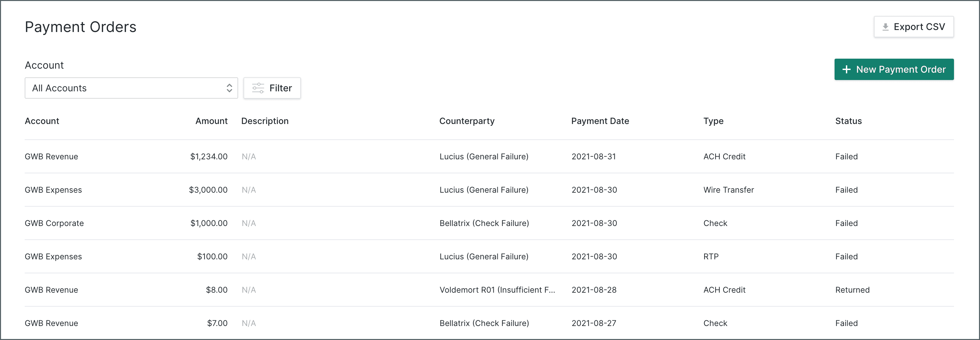Click the sliders icon beside Filter
980x340 pixels.
point(258,88)
